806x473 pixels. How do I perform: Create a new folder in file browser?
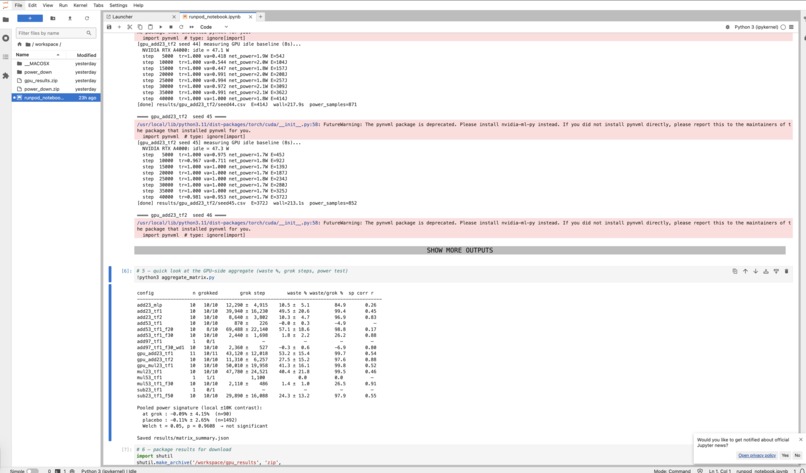click(52, 18)
